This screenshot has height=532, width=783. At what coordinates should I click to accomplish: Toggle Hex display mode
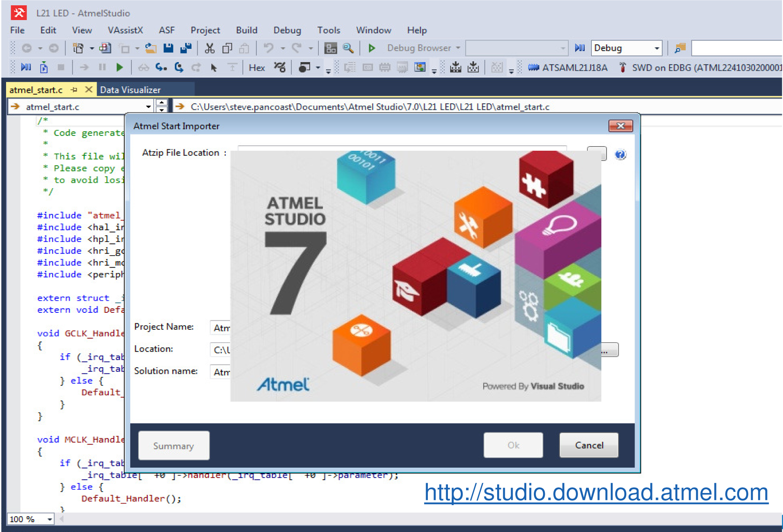[x=257, y=68]
